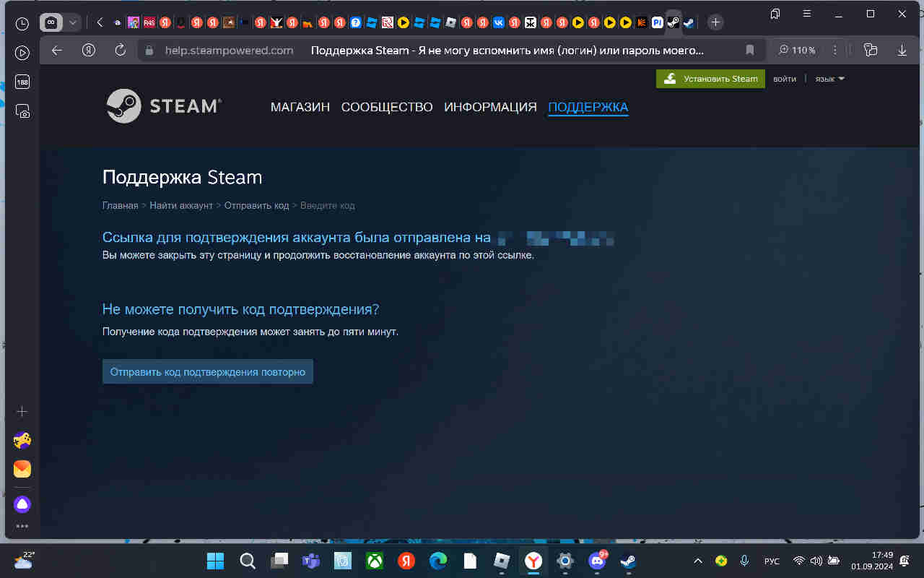Switch to the VK browser tab
The height and width of the screenshot is (578, 924).
[x=498, y=22]
